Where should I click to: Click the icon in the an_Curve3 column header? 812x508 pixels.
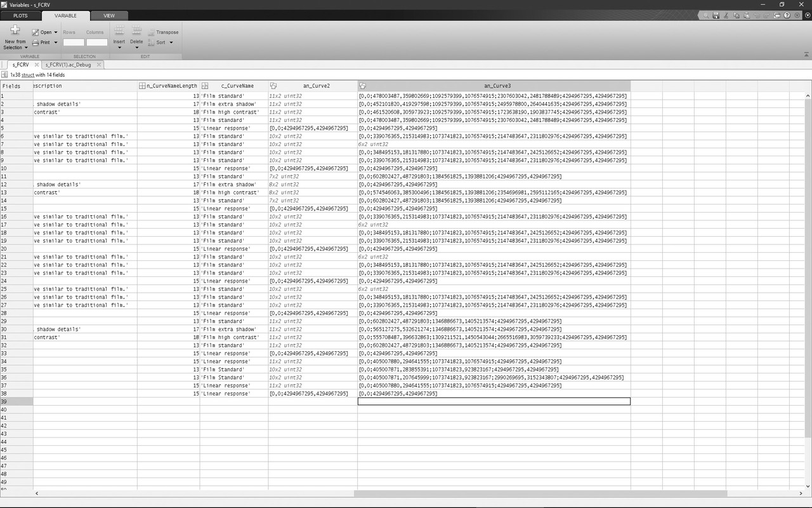click(x=362, y=86)
